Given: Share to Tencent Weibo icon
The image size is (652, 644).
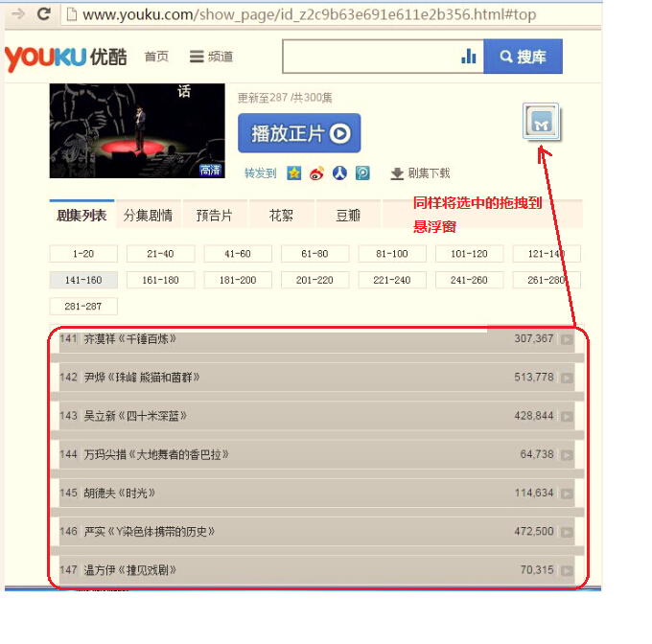Looking at the screenshot, I should (x=362, y=172).
